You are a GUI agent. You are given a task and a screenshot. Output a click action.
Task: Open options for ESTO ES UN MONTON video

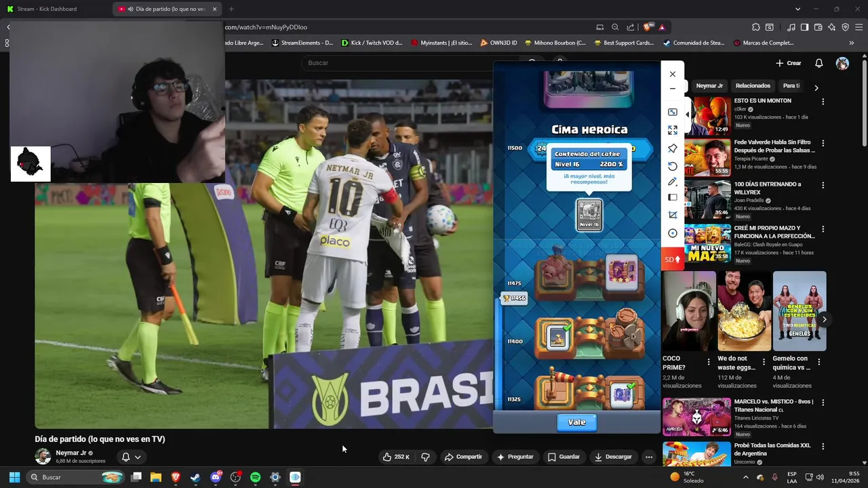[823, 102]
